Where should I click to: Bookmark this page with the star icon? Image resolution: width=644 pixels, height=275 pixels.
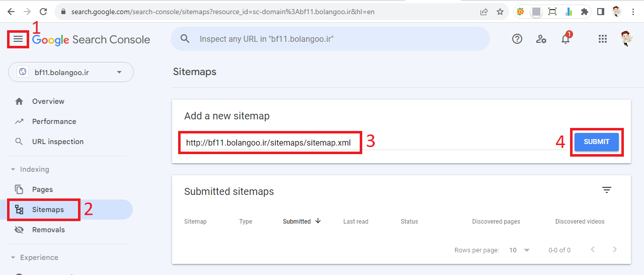click(500, 11)
